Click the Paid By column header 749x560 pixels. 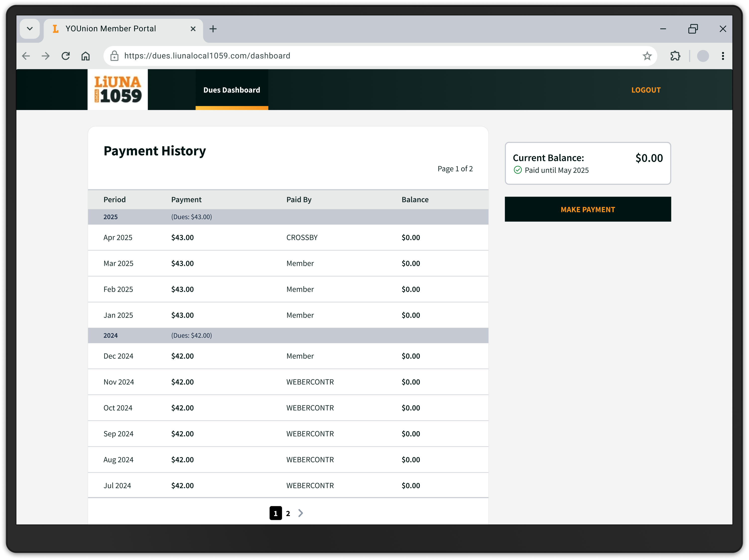(299, 200)
